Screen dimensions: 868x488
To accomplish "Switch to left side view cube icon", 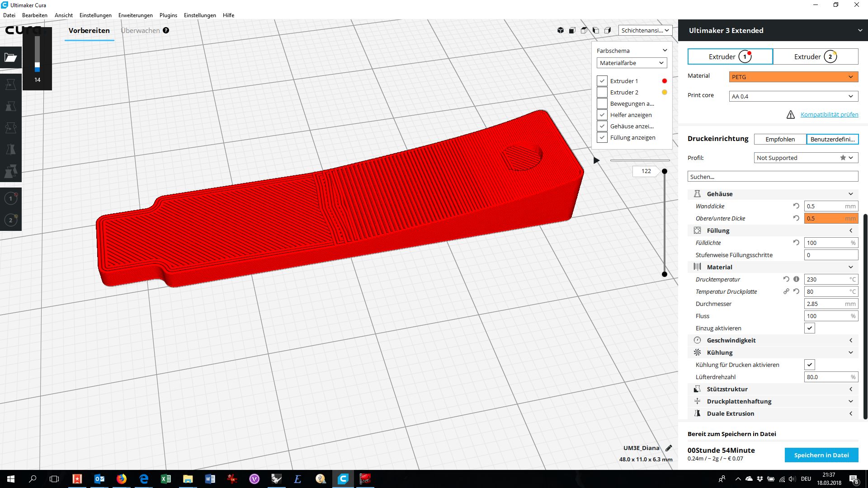I will [596, 30].
